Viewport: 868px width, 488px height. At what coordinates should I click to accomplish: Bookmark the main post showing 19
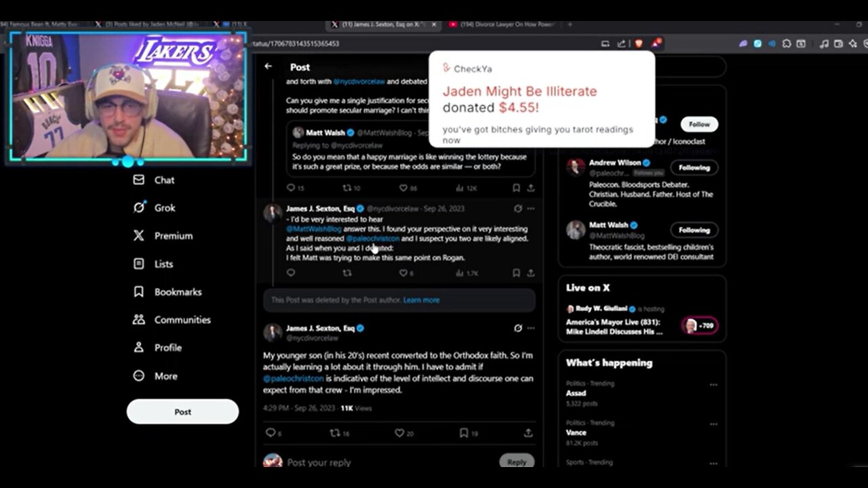(x=464, y=432)
